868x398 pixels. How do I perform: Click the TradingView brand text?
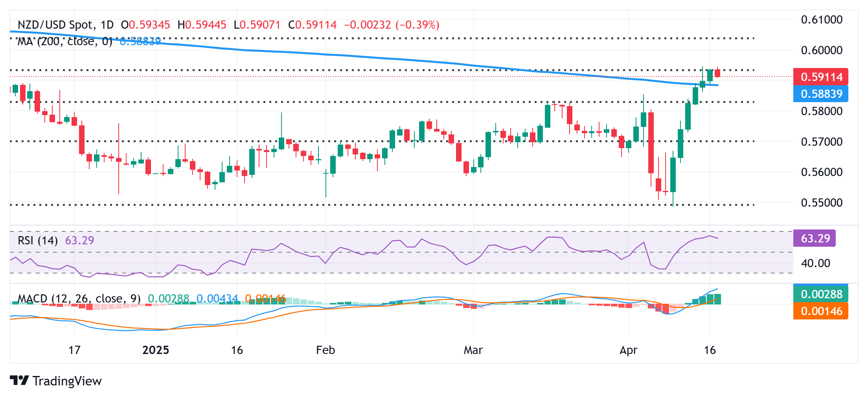coord(67,381)
